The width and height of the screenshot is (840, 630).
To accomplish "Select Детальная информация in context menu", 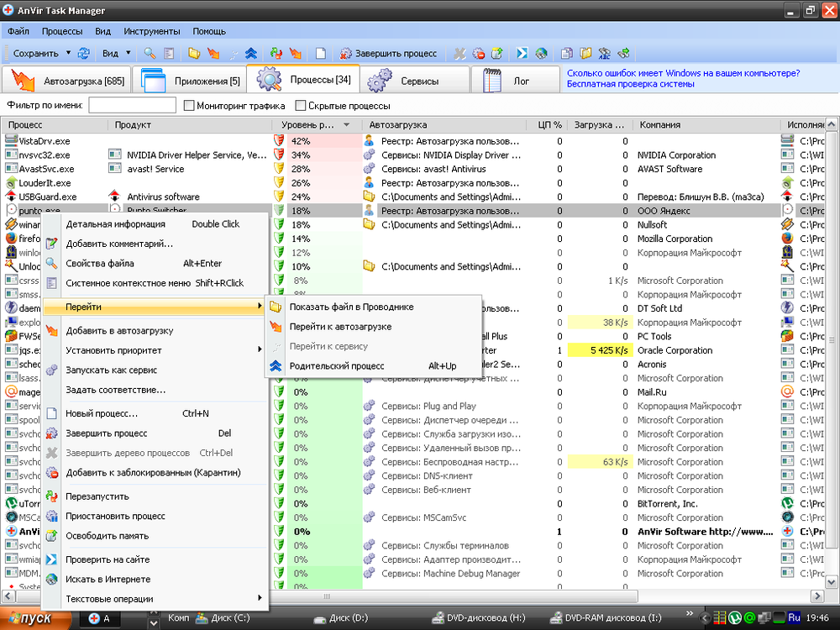I will (155, 224).
